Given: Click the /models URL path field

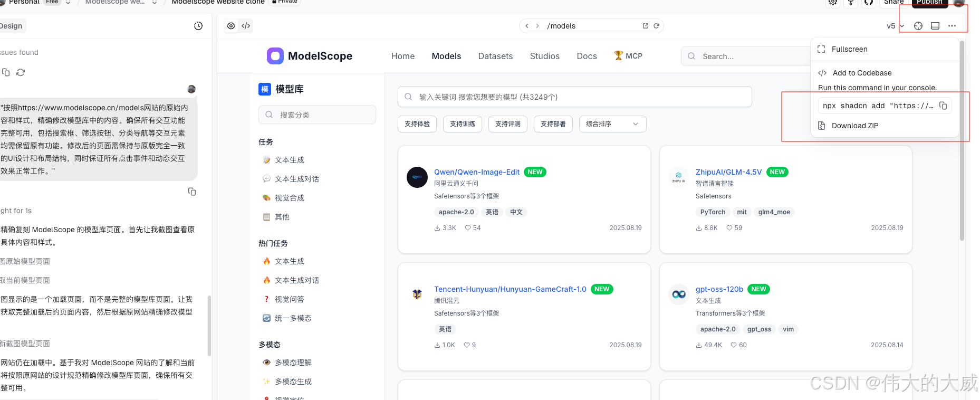Looking at the screenshot, I should click(x=591, y=26).
